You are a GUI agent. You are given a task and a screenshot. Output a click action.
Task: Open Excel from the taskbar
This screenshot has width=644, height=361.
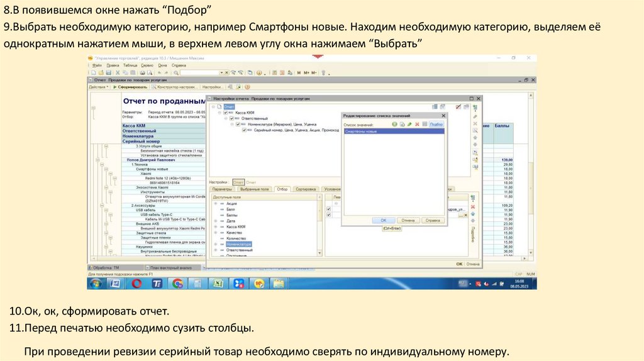[218, 284]
